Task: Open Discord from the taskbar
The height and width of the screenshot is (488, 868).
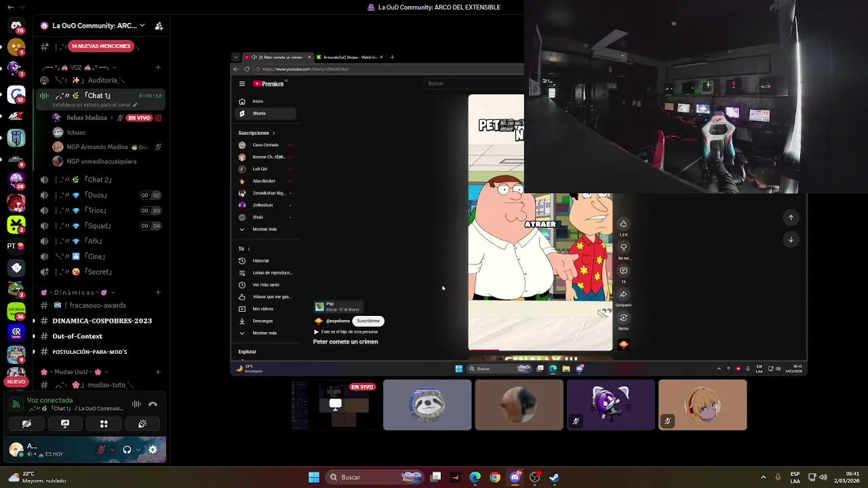Action: coord(515,477)
